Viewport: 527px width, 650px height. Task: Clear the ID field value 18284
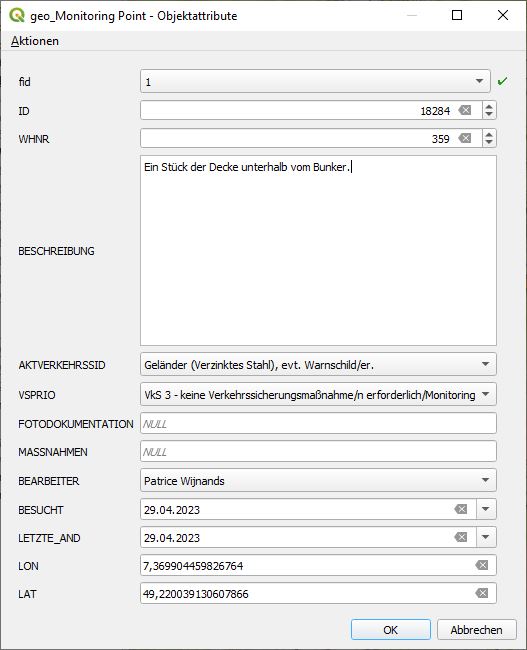click(x=465, y=110)
